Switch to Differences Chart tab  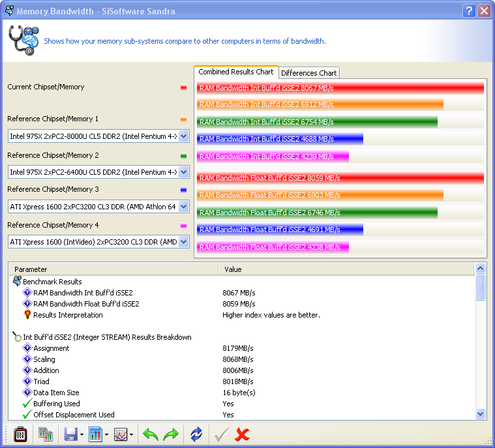coord(308,73)
